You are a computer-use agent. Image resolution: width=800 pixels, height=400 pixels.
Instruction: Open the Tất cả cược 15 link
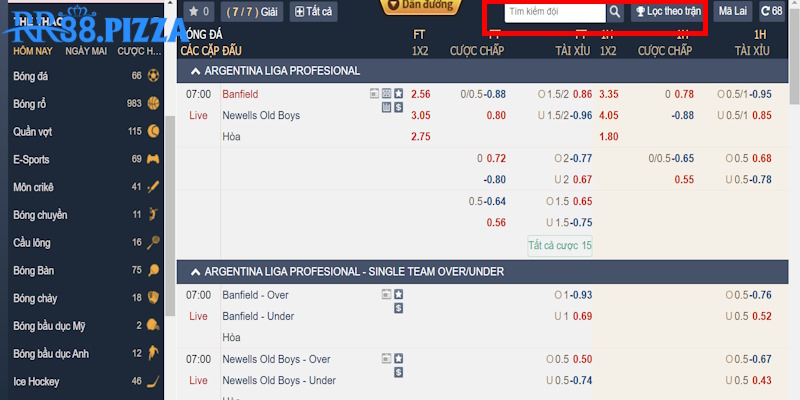pos(559,245)
